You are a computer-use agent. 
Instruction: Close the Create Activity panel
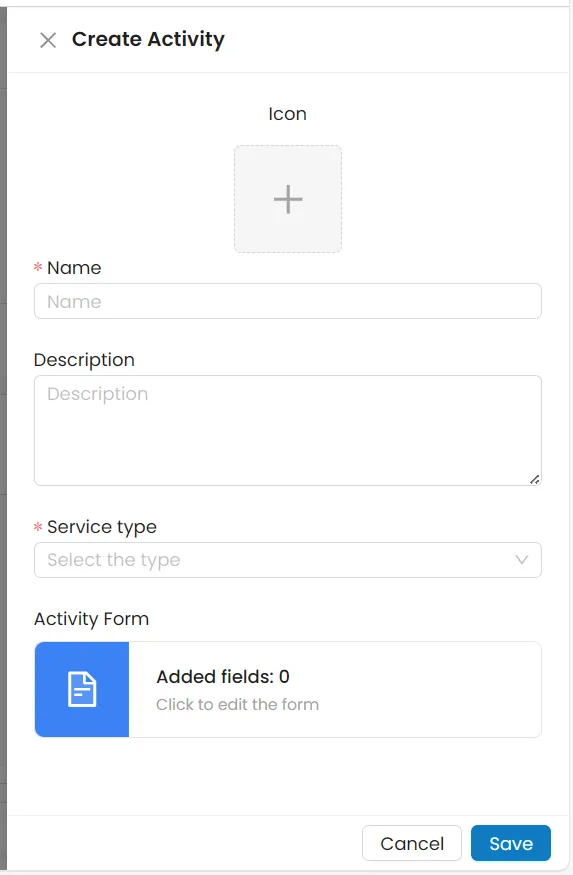pyautogui.click(x=48, y=40)
